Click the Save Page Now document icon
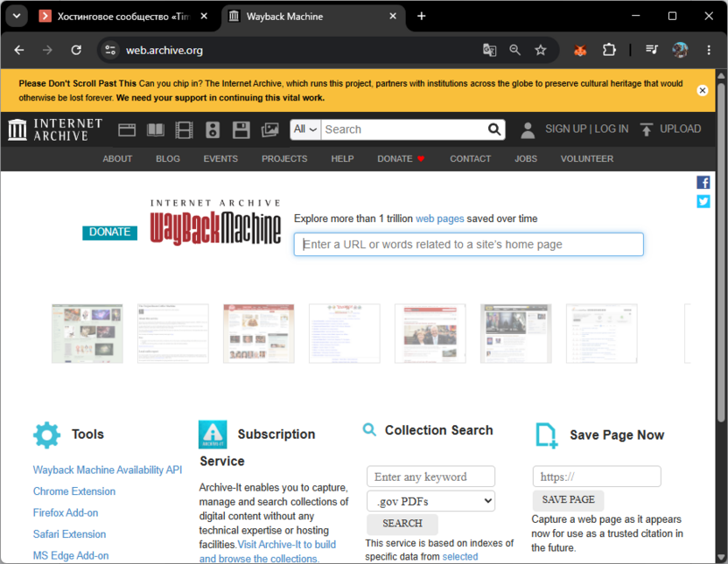 click(547, 435)
